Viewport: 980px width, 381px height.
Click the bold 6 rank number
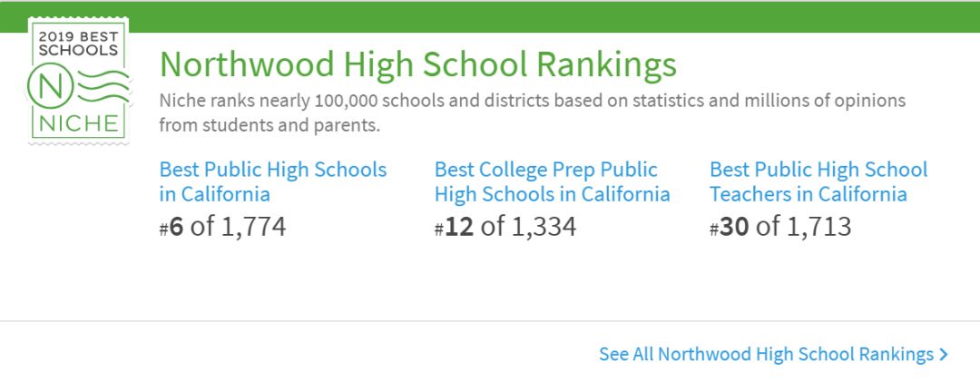click(176, 227)
